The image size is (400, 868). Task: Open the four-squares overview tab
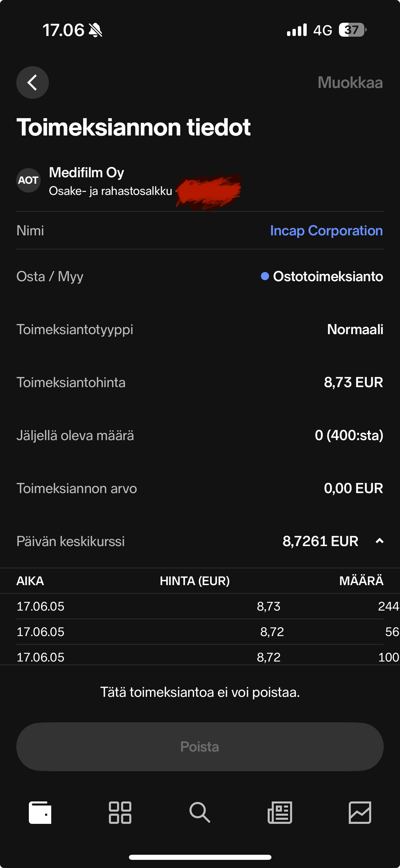[120, 813]
